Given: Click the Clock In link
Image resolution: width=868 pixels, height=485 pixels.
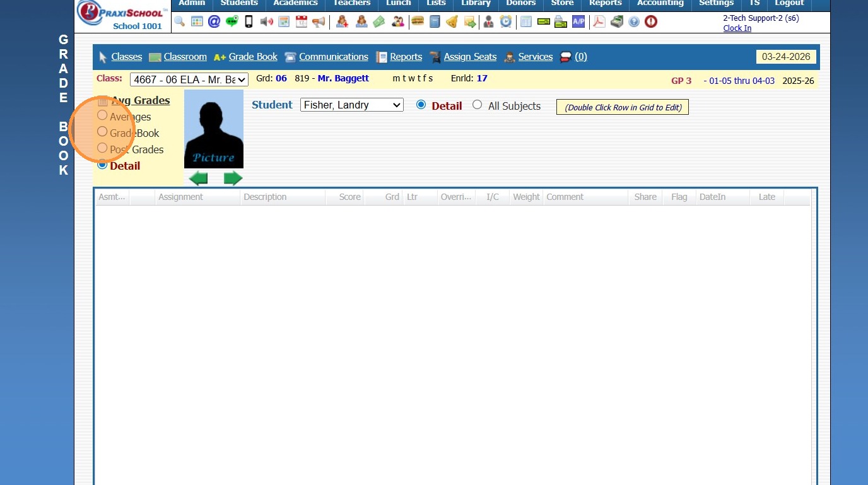Looking at the screenshot, I should [x=737, y=28].
